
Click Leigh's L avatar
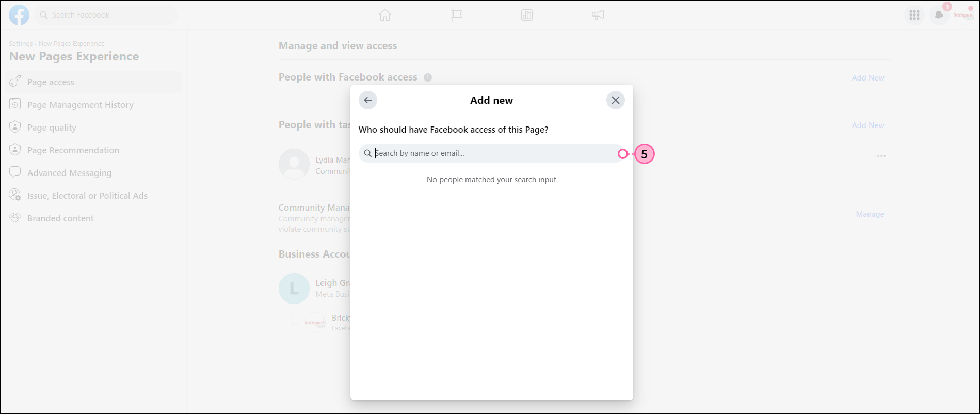[294, 289]
